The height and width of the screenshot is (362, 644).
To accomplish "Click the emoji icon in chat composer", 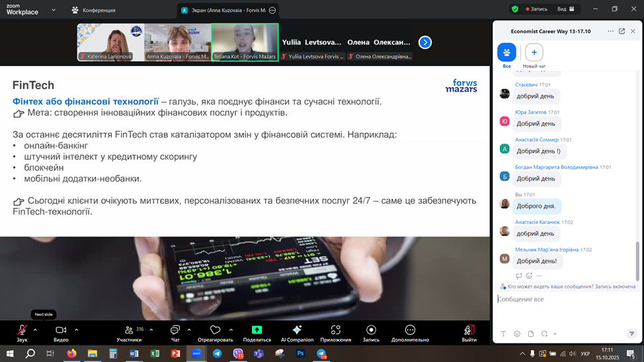I will point(517,334).
